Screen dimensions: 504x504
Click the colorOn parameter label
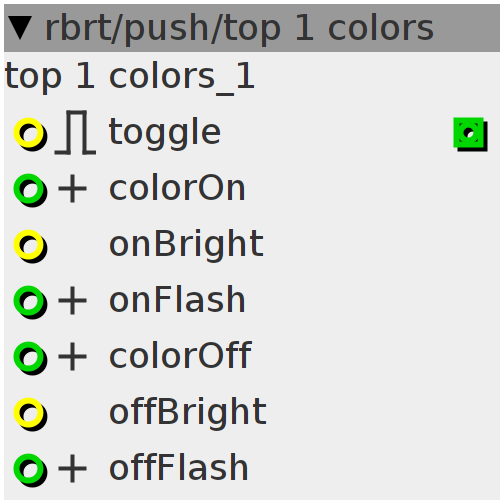point(177,188)
